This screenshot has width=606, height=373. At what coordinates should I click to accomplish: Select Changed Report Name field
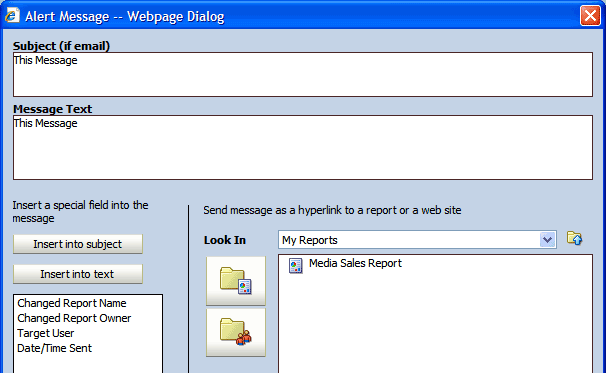pyautogui.click(x=72, y=303)
